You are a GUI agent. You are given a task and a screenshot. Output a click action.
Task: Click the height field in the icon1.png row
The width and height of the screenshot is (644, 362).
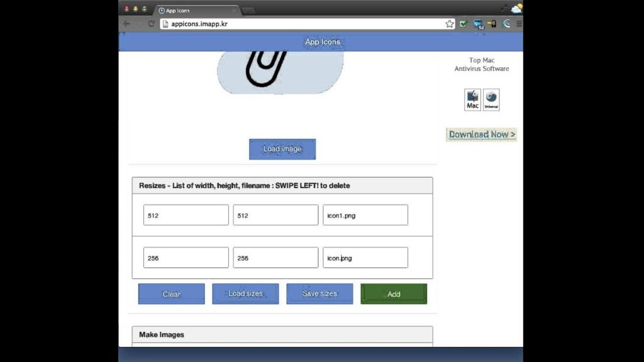coord(275,215)
